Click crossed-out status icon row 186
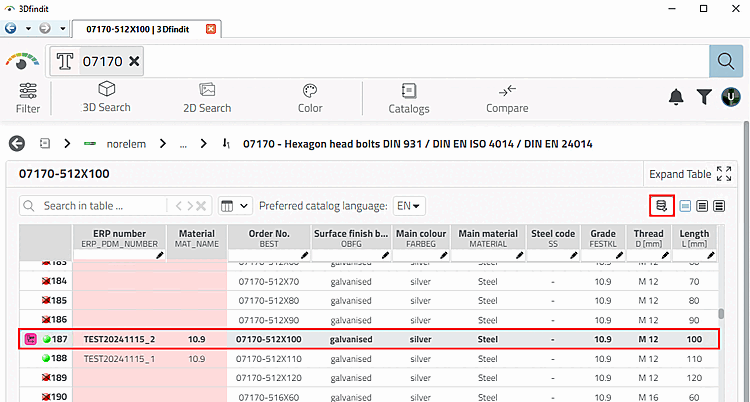The height and width of the screenshot is (402, 750). [46, 319]
